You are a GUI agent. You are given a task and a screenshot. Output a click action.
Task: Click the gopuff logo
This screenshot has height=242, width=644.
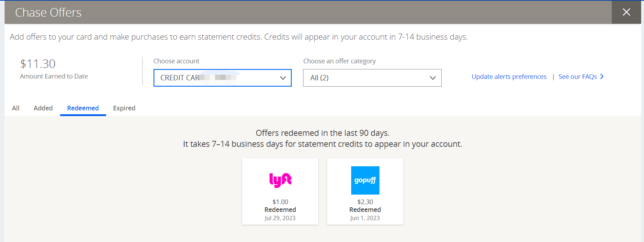pyautogui.click(x=365, y=180)
